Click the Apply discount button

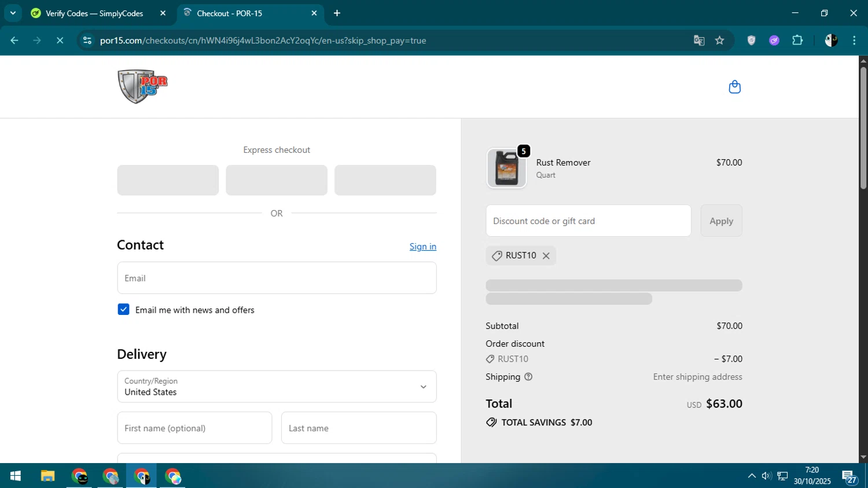tap(721, 221)
